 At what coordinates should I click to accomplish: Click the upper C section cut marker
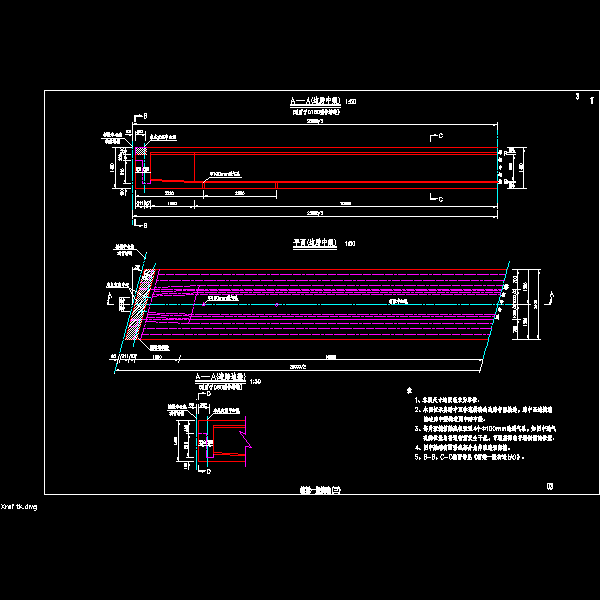(x=438, y=135)
